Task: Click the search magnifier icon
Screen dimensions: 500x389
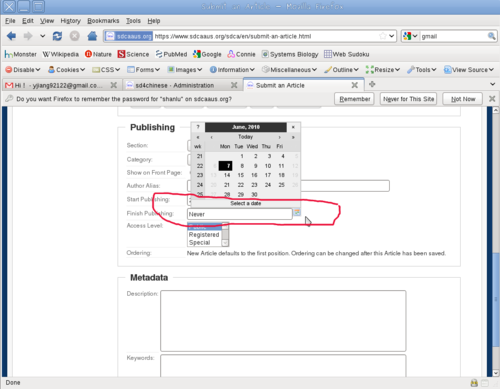Action: tap(491, 36)
